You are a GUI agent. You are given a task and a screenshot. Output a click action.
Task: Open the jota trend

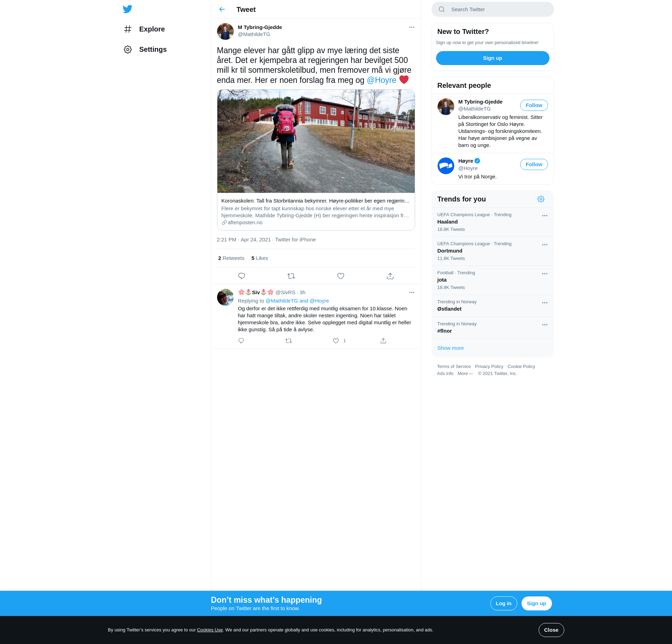[x=492, y=280]
